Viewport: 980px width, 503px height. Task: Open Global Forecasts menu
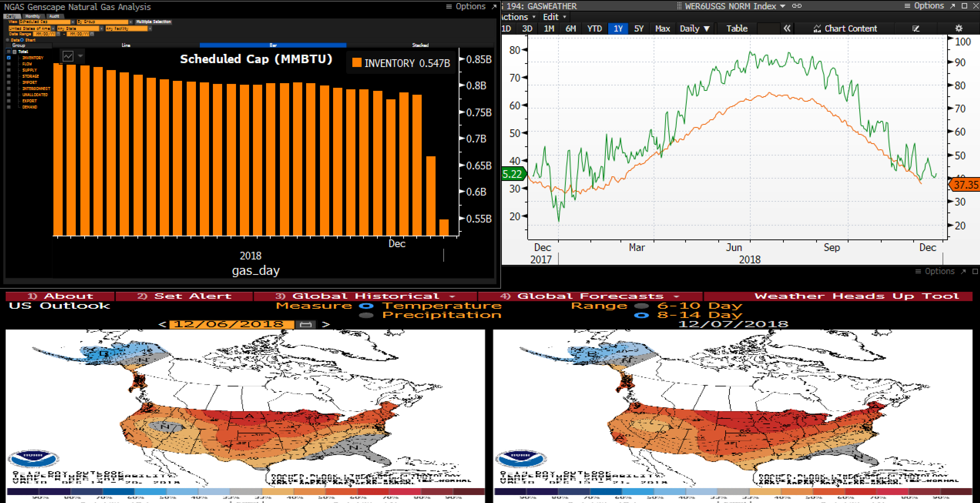(x=590, y=296)
